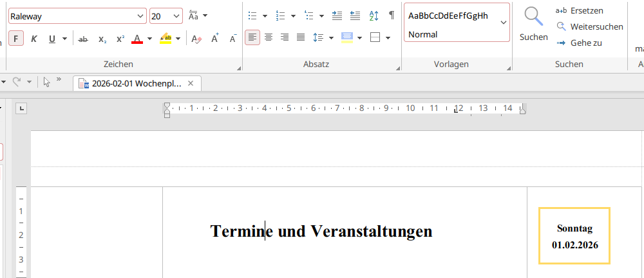Screen dimensions: 644x278
Task: Center the paragraph
Action: click(x=269, y=38)
